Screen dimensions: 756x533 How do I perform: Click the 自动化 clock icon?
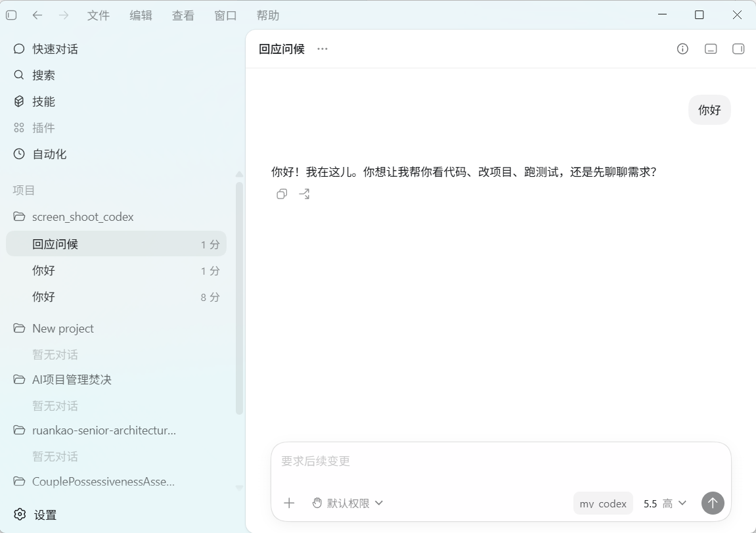click(x=19, y=154)
